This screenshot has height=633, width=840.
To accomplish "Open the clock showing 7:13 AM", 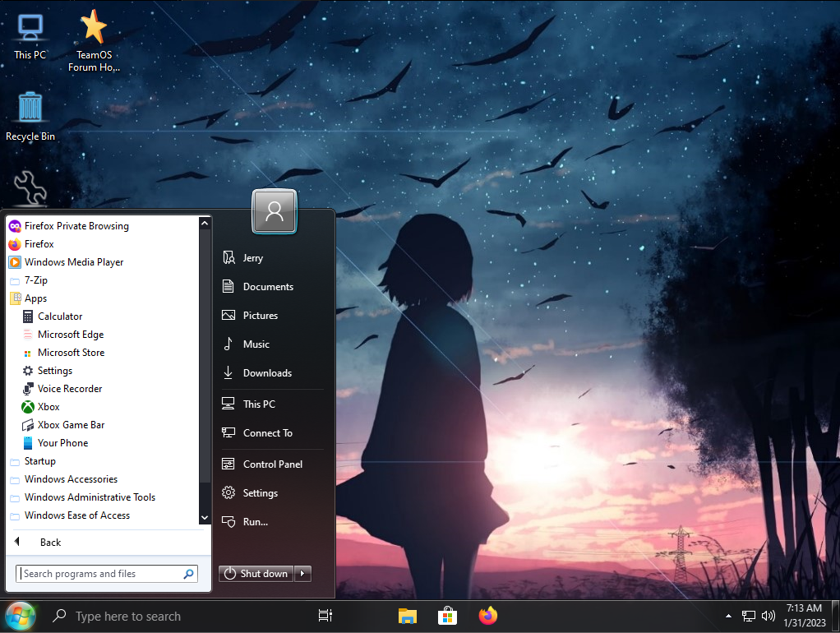I will (805, 615).
